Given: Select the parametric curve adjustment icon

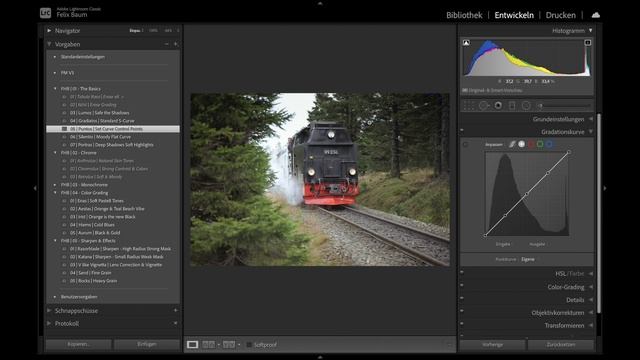Looking at the screenshot, I should (x=512, y=144).
